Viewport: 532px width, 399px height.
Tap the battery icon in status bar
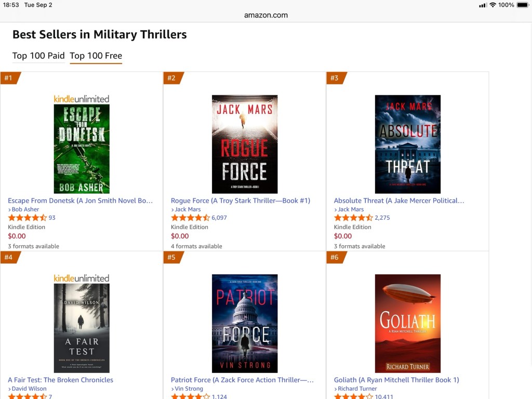click(522, 5)
